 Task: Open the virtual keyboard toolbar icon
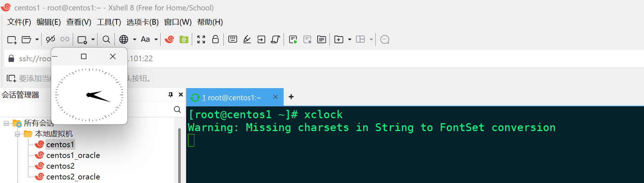(233, 39)
